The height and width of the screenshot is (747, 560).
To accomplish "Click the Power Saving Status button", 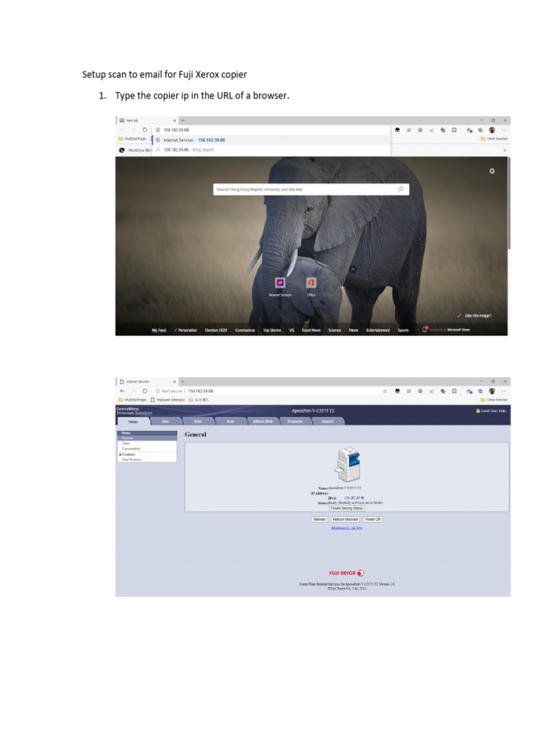I will [x=346, y=508].
